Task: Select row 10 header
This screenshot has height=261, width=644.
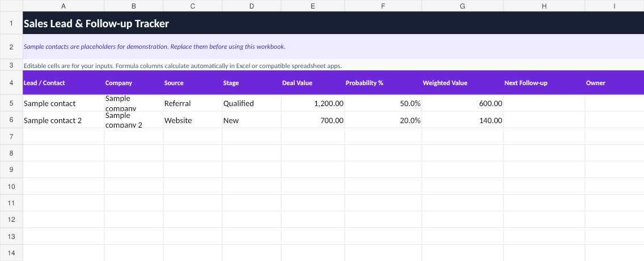Action: pos(11,186)
